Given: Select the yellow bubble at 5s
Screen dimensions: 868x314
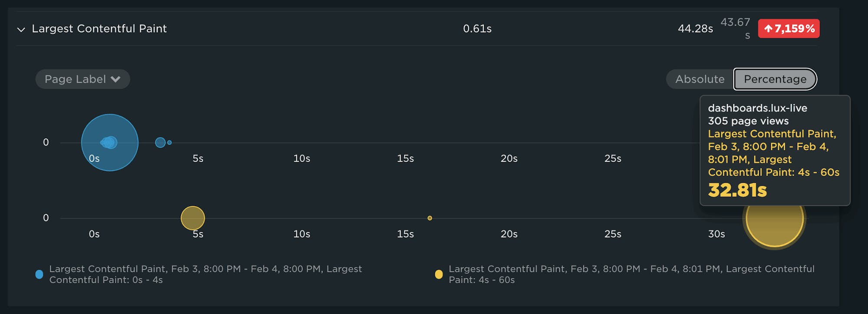Looking at the screenshot, I should [193, 218].
